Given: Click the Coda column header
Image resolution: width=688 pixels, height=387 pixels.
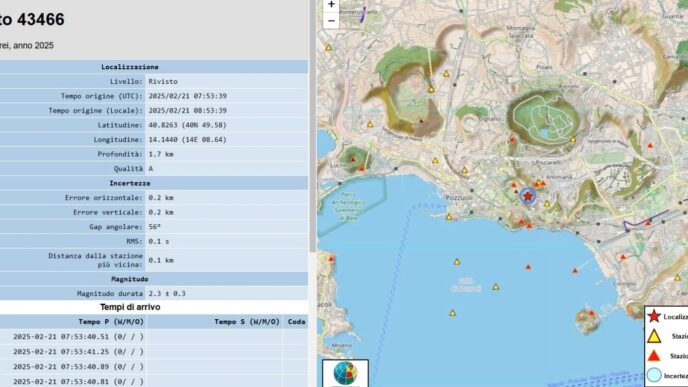Looking at the screenshot, I should pos(296,322).
